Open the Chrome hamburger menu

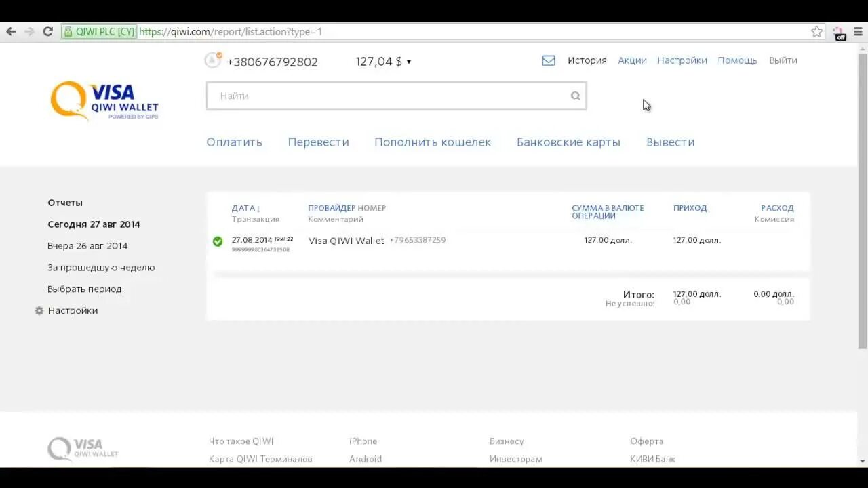858,32
